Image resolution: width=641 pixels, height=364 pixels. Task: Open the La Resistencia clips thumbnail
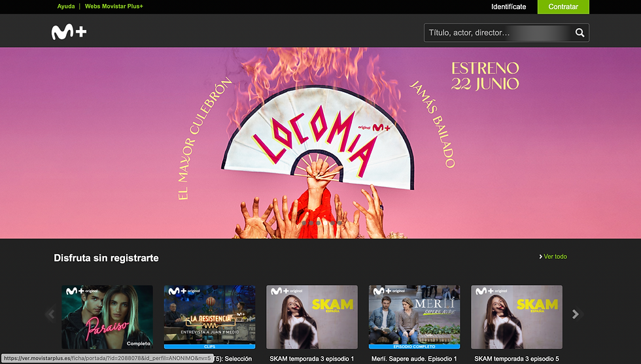[210, 317]
